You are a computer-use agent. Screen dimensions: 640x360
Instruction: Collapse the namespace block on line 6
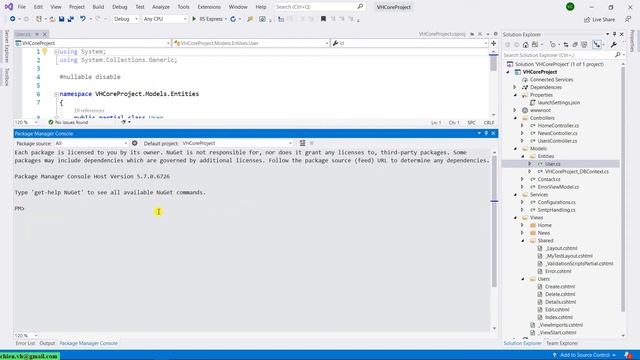coord(56,94)
